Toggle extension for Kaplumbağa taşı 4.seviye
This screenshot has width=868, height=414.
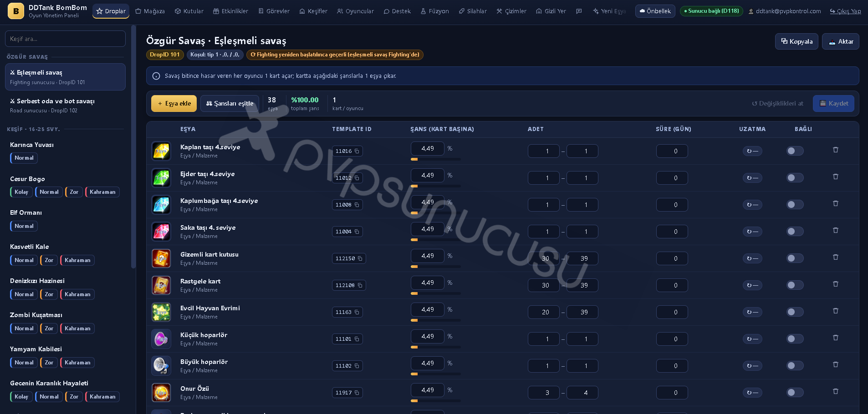click(x=752, y=205)
